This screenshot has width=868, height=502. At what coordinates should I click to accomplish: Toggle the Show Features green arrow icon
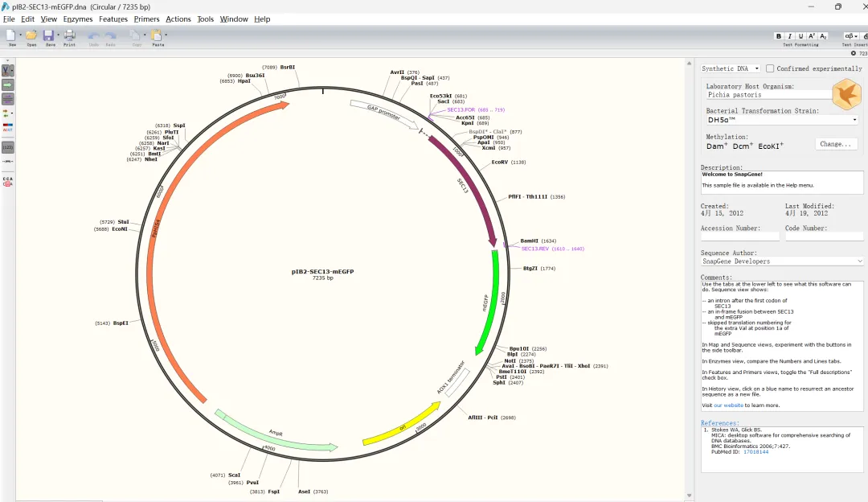(8, 84)
